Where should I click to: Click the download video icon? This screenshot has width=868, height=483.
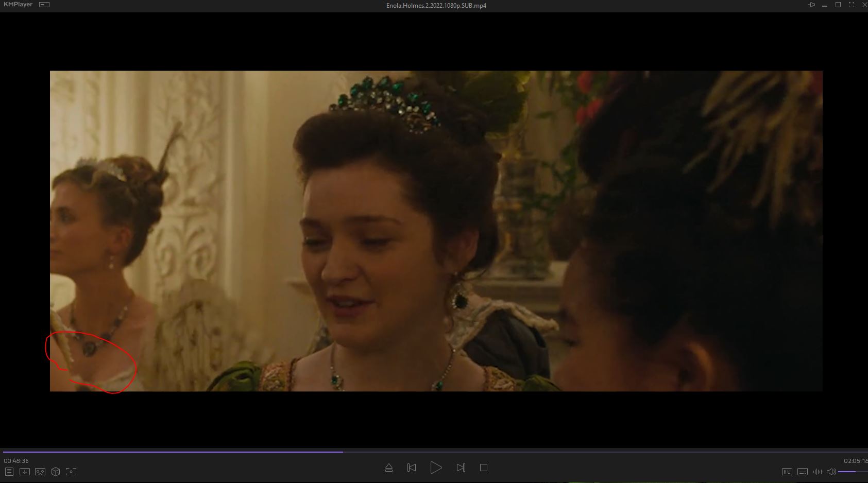click(25, 472)
